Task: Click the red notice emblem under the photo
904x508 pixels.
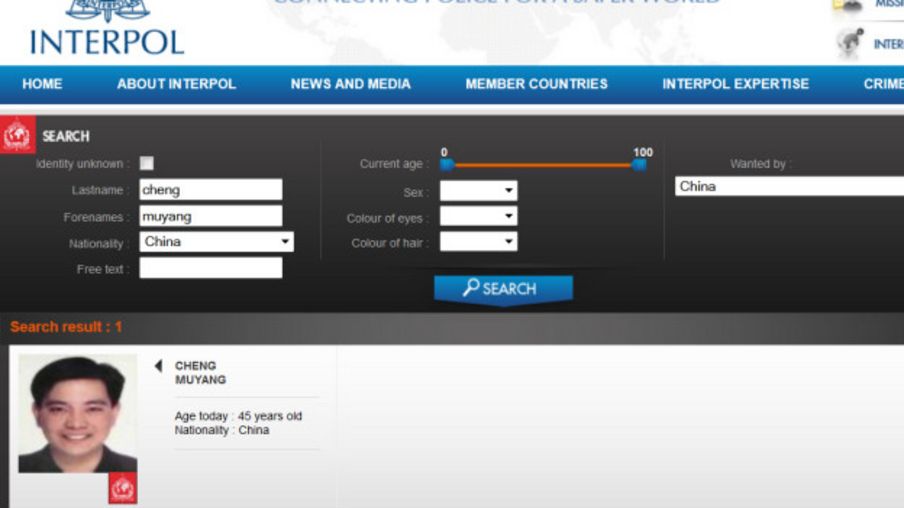Action: [123, 488]
